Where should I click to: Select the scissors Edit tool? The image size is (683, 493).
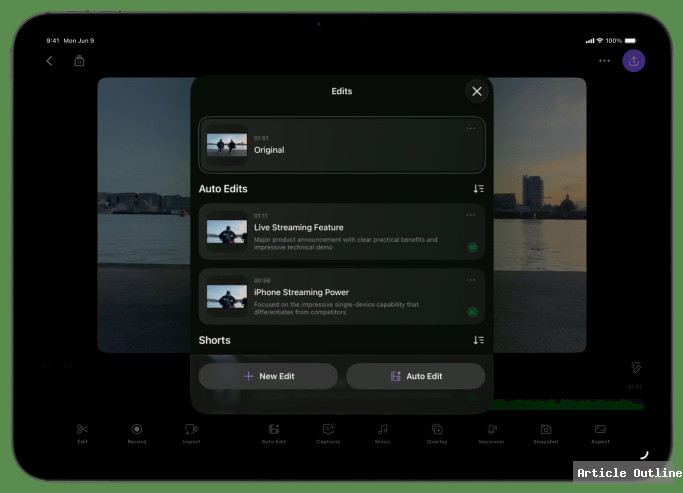[x=83, y=429]
